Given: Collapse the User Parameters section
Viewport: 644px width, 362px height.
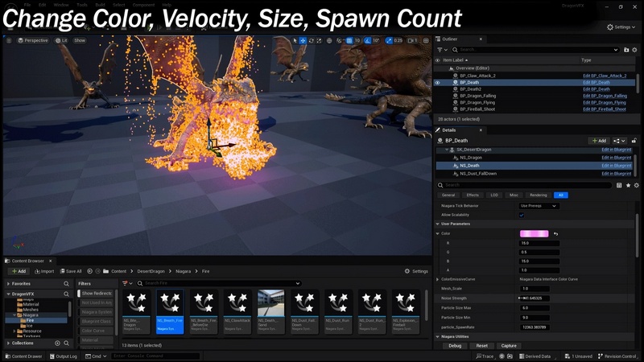Looking at the screenshot, I should click(x=439, y=224).
